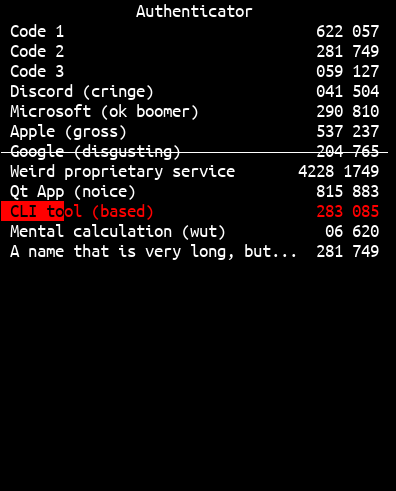Click code 4228 1749

338,171
